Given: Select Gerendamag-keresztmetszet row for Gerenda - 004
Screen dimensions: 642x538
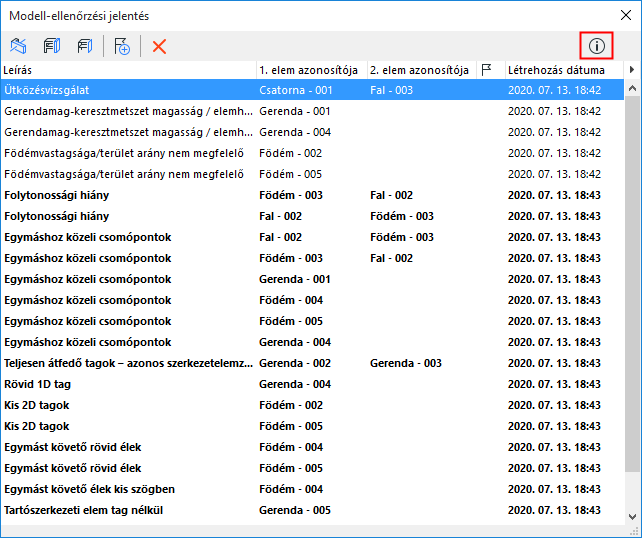Looking at the screenshot, I should tap(312, 132).
